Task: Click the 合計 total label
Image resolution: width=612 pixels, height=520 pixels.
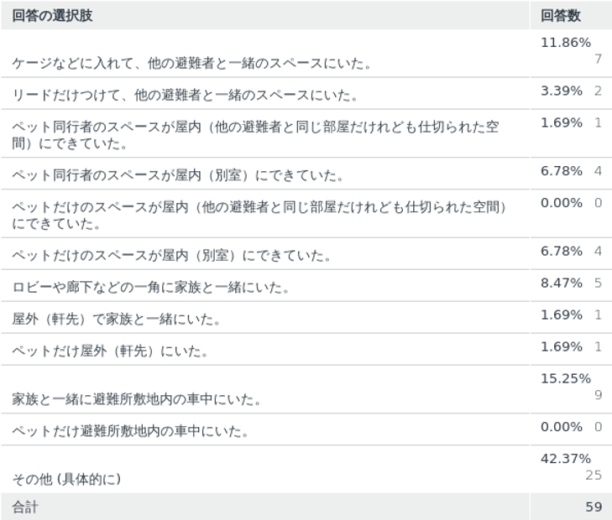Action: click(x=25, y=507)
